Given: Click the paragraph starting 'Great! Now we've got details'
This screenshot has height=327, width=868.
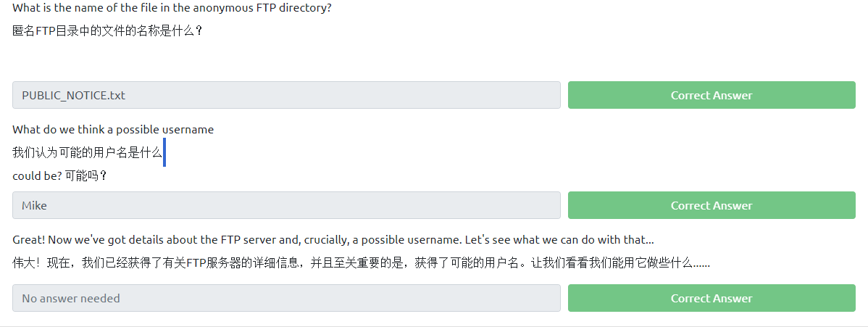Looking at the screenshot, I should 333,239.
